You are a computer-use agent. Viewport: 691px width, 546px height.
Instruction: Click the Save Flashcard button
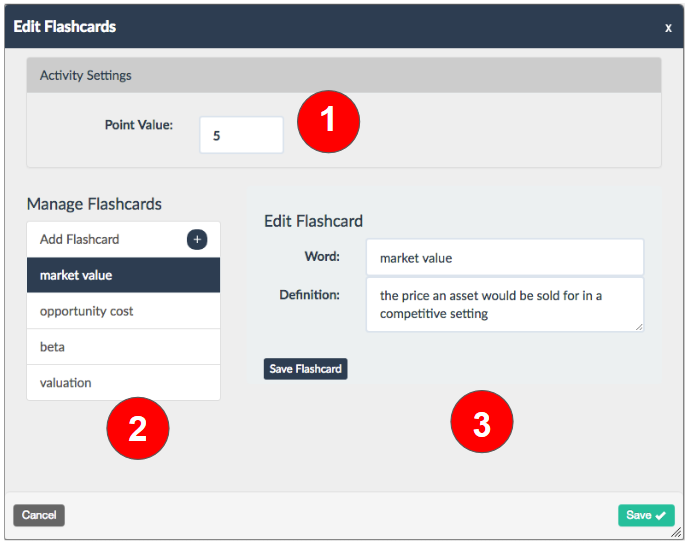coord(305,369)
